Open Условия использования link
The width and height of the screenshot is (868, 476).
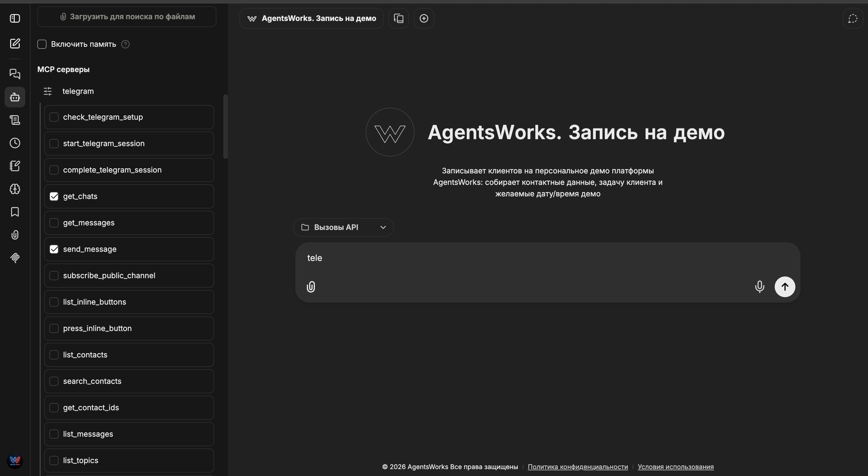coord(676,467)
